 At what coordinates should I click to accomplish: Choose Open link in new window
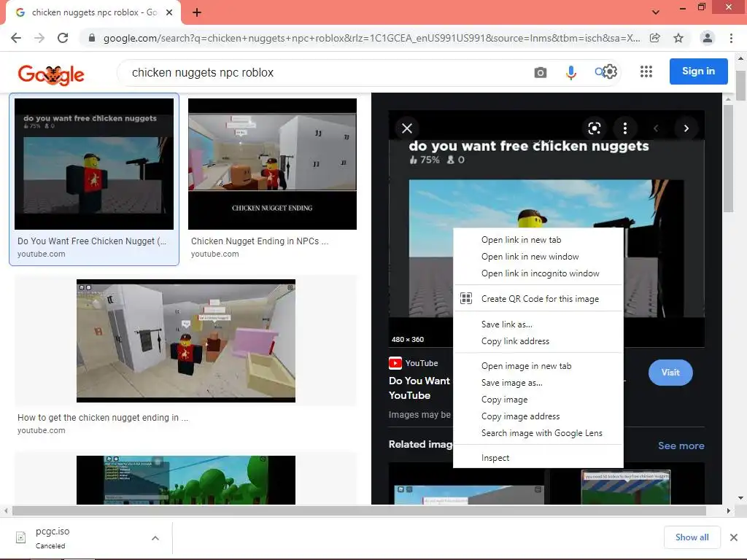[538, 257]
